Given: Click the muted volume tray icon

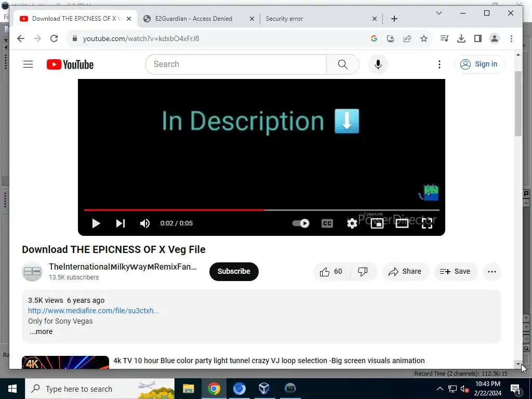Looking at the screenshot, I should click(x=465, y=389).
